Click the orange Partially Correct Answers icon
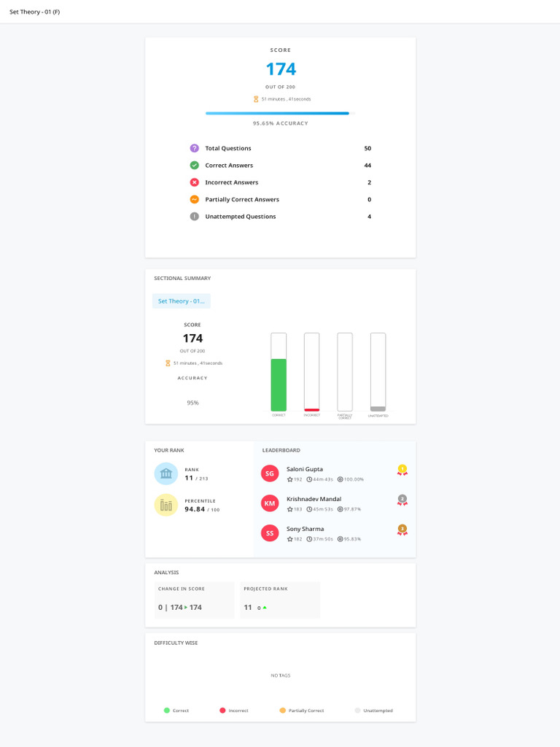560x747 pixels. (194, 200)
